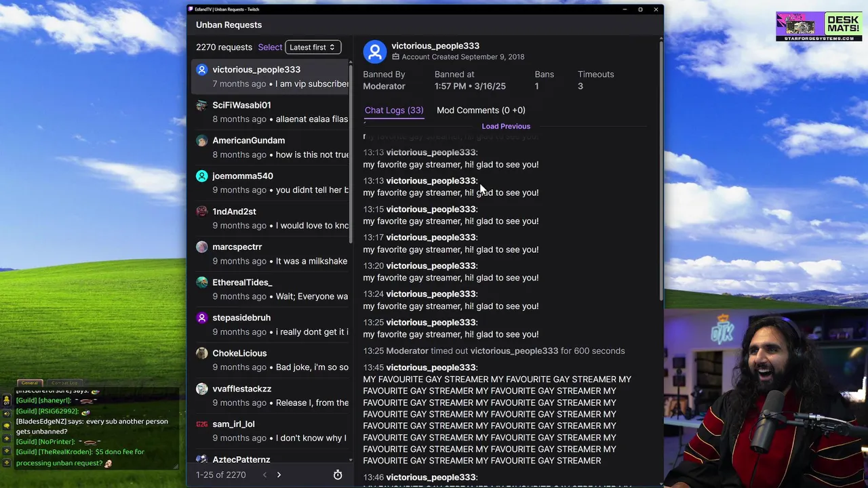This screenshot has height=488, width=868.
Task: Select General tab in game chat overlay
Action: tap(29, 383)
